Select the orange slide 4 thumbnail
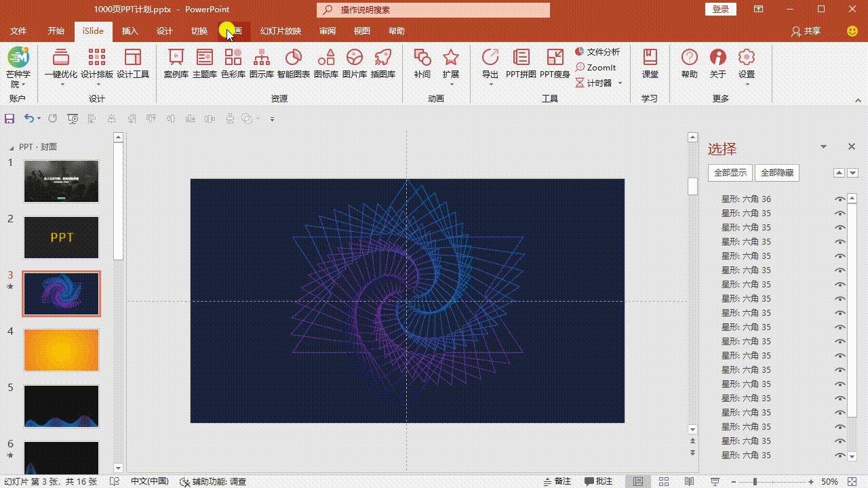This screenshot has width=868, height=488. [x=62, y=350]
